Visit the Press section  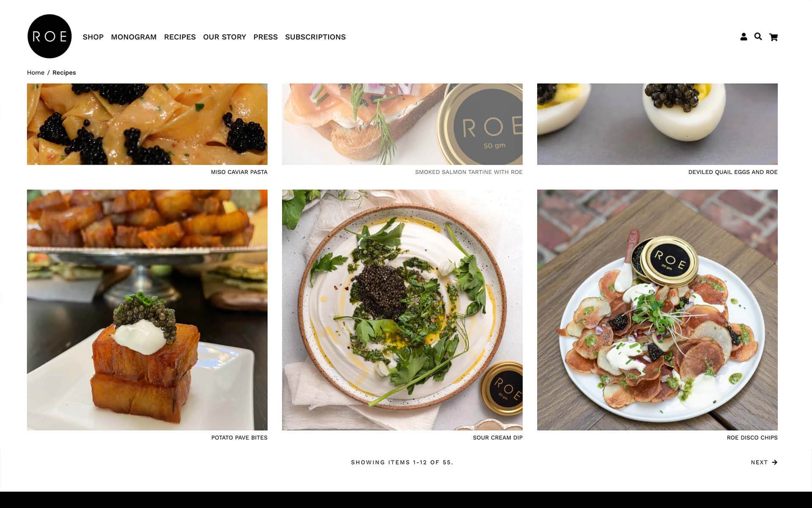pos(266,37)
